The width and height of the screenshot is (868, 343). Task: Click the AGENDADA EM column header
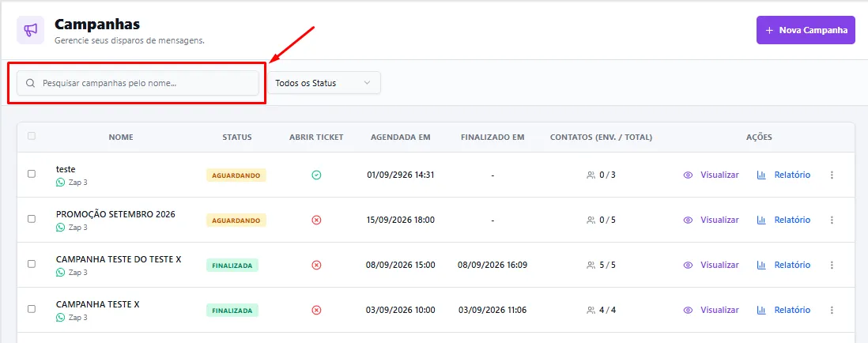pos(400,138)
